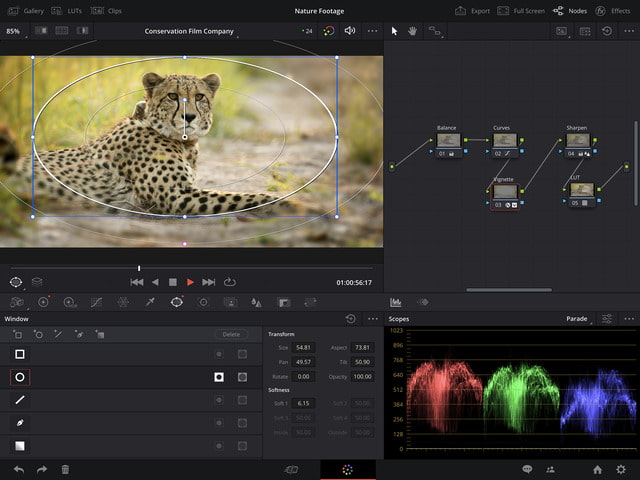The width and height of the screenshot is (640, 480).
Task: Switch to the LUTs panel
Action: [x=72, y=10]
